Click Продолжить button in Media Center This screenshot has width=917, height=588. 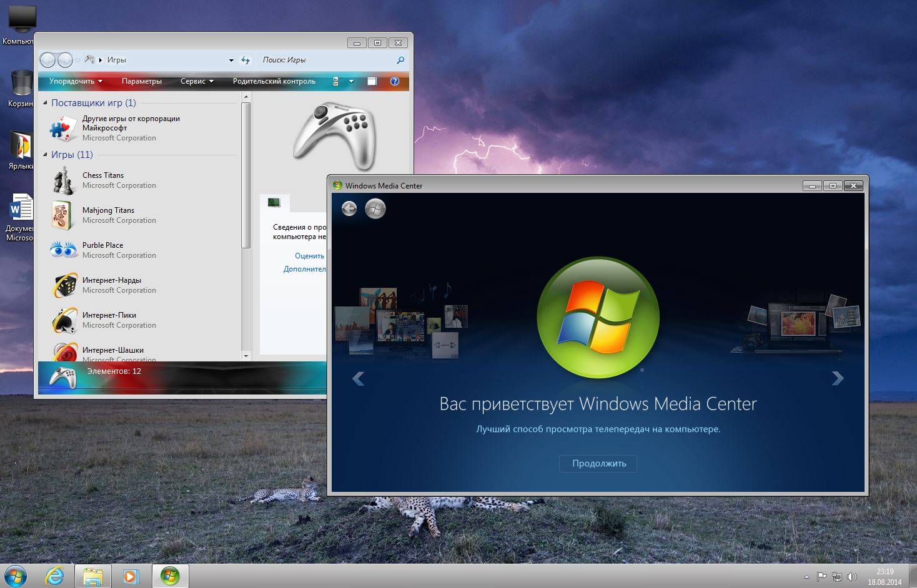[x=598, y=463]
